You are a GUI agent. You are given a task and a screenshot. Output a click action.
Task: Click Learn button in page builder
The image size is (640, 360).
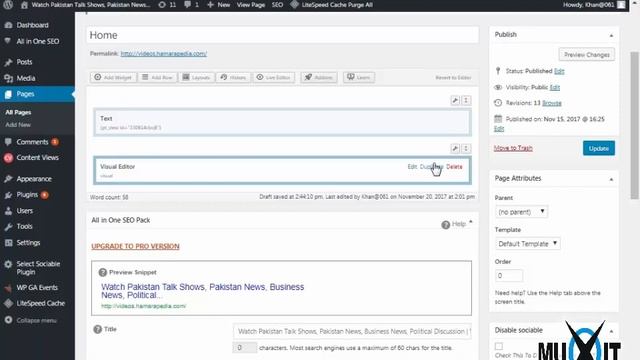click(359, 77)
